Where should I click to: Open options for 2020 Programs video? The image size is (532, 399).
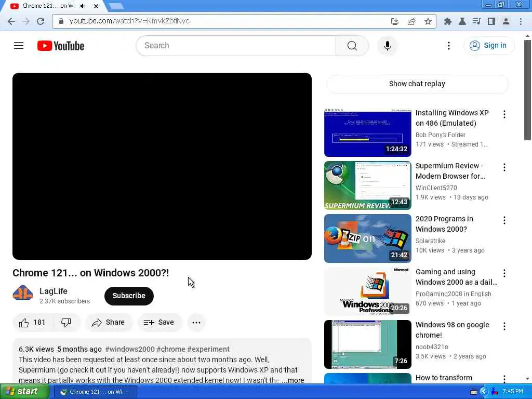(x=504, y=220)
